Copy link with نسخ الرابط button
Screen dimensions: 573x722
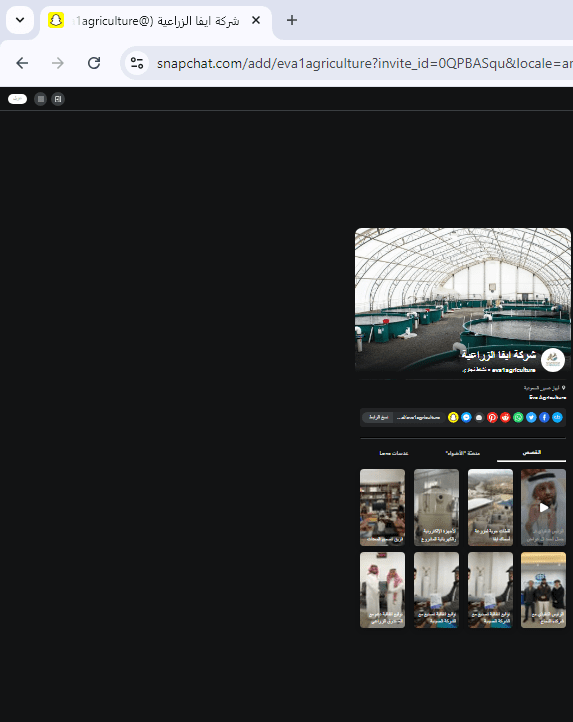pyautogui.click(x=378, y=417)
